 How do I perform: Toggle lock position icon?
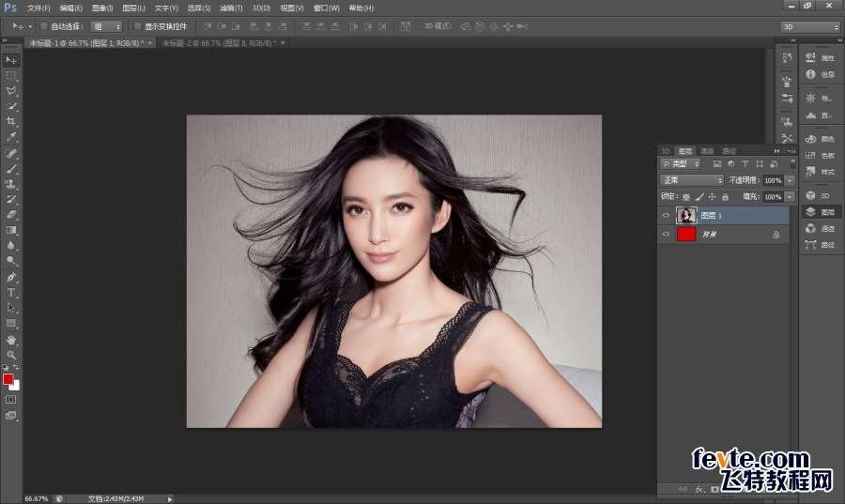pyautogui.click(x=712, y=197)
